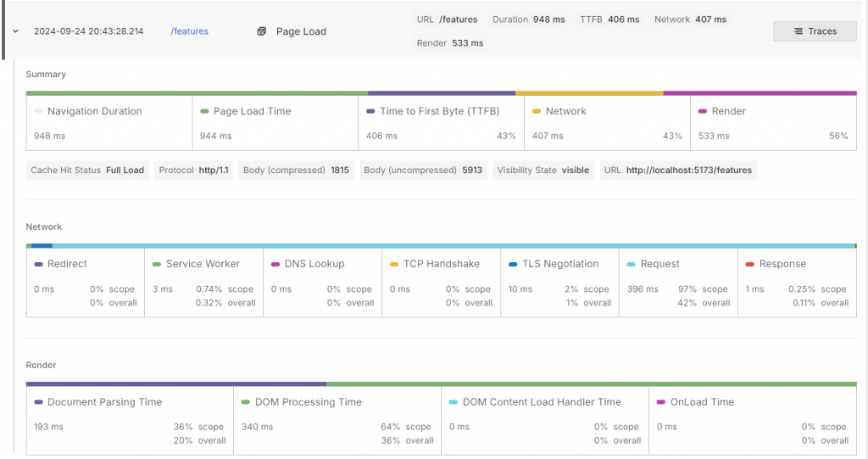Click the Summary section heading
Screen dimensions: 868x459
pyautogui.click(x=46, y=75)
